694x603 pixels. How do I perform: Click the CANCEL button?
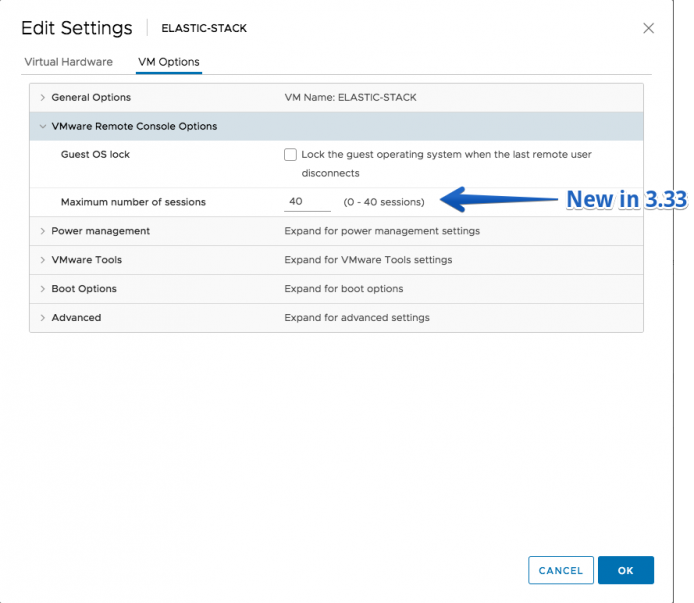coord(561,570)
